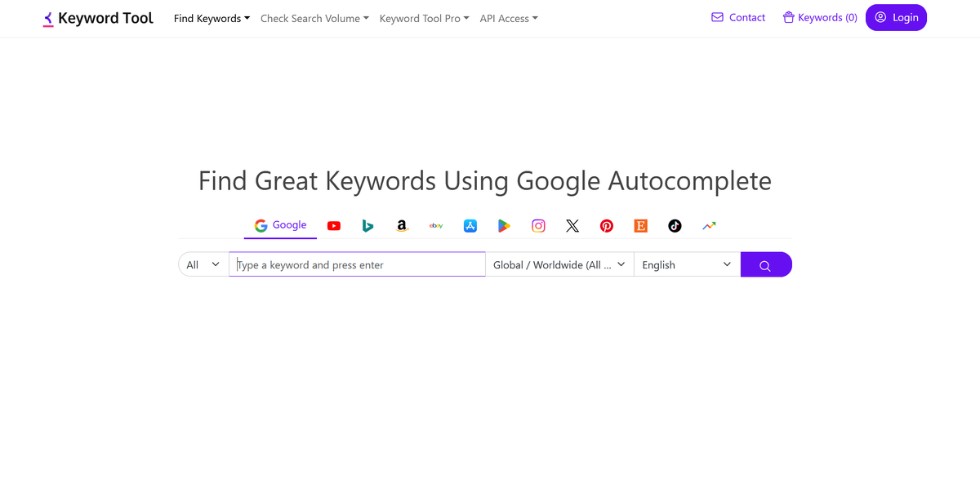Open the All search type dropdown
The height and width of the screenshot is (501, 980).
(x=203, y=264)
